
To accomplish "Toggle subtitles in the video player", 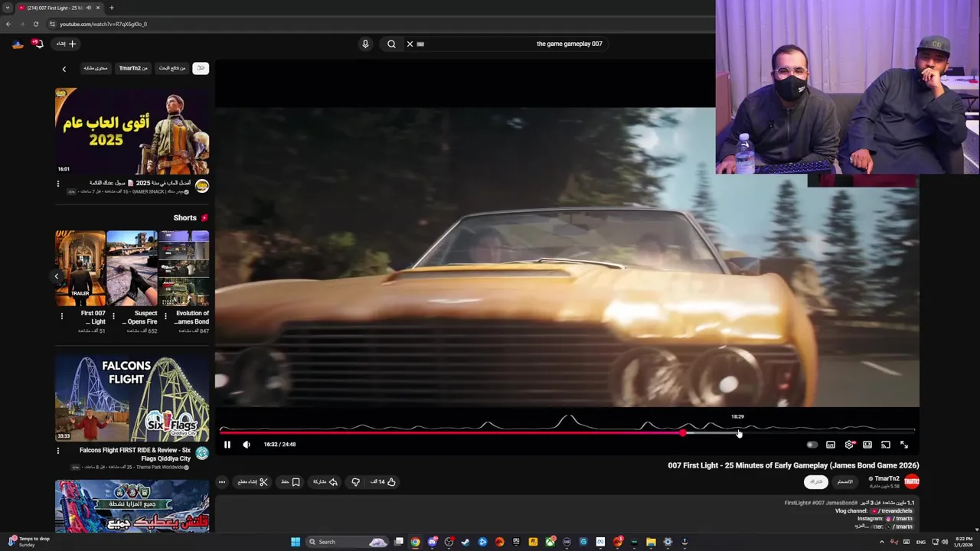I will (831, 445).
